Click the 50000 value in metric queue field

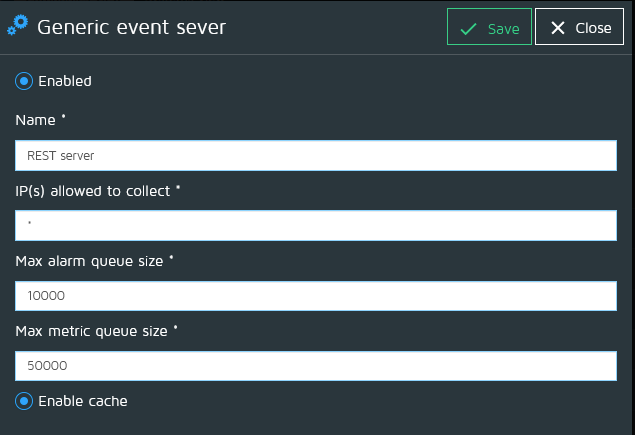click(47, 366)
